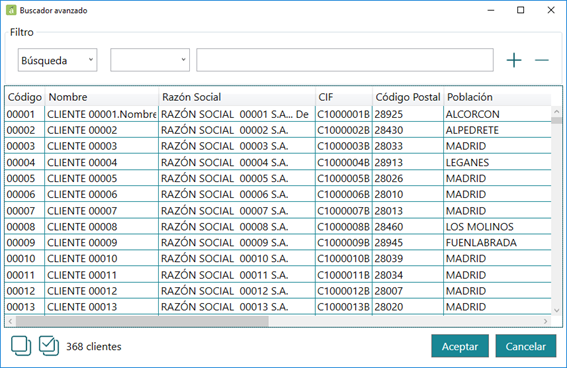Select the row with FUENLABRADA

278,243
